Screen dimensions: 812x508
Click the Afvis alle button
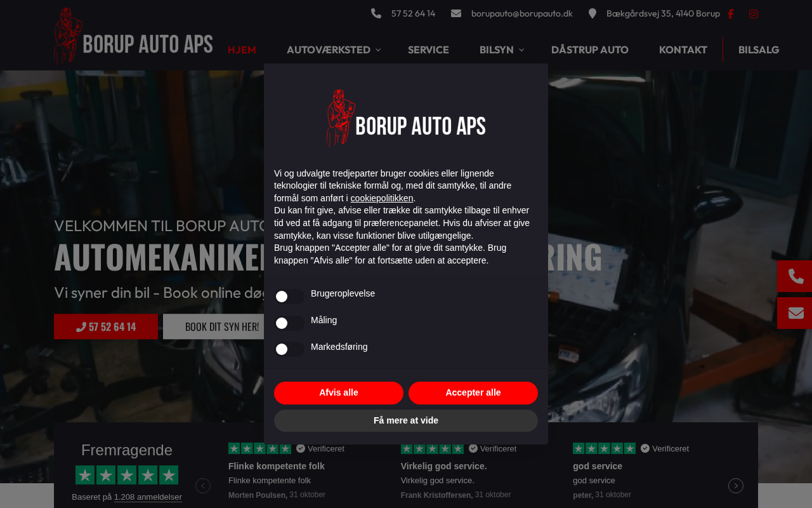coord(339,393)
